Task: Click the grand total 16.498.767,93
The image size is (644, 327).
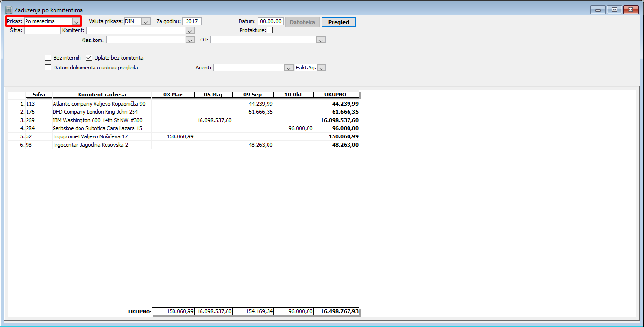Action: pyautogui.click(x=336, y=312)
